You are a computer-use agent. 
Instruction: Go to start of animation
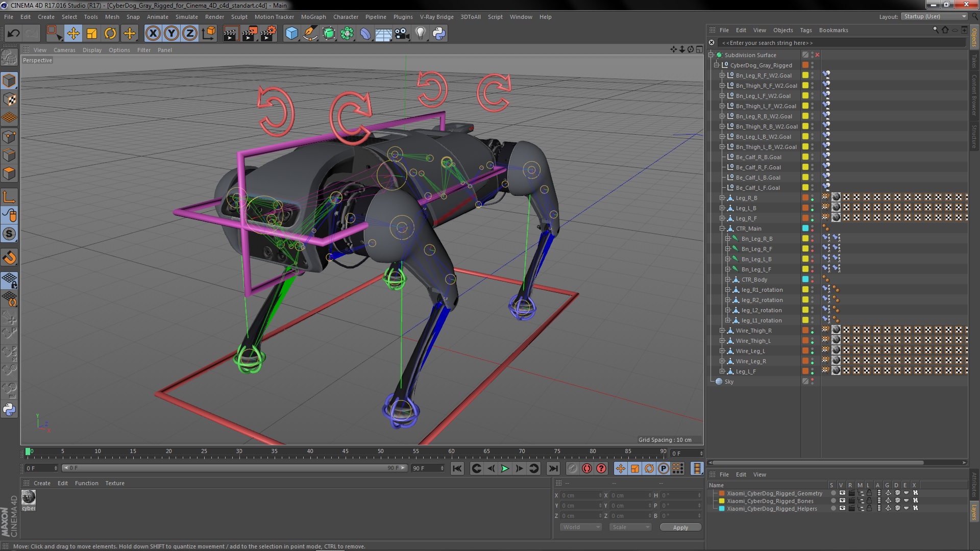click(457, 468)
